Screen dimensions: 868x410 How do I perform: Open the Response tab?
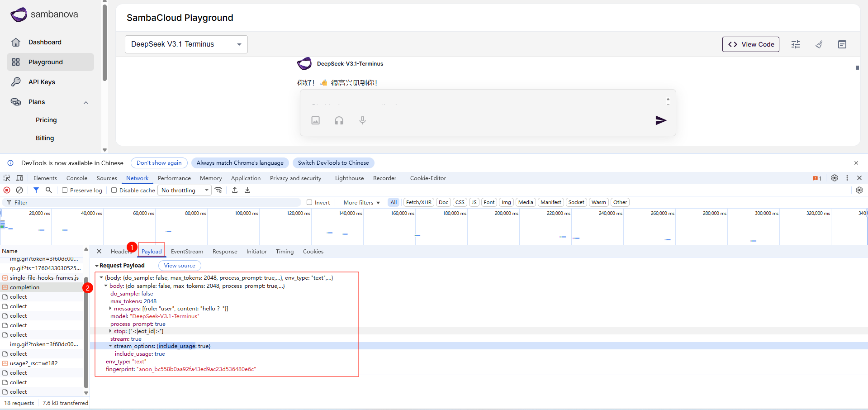224,252
